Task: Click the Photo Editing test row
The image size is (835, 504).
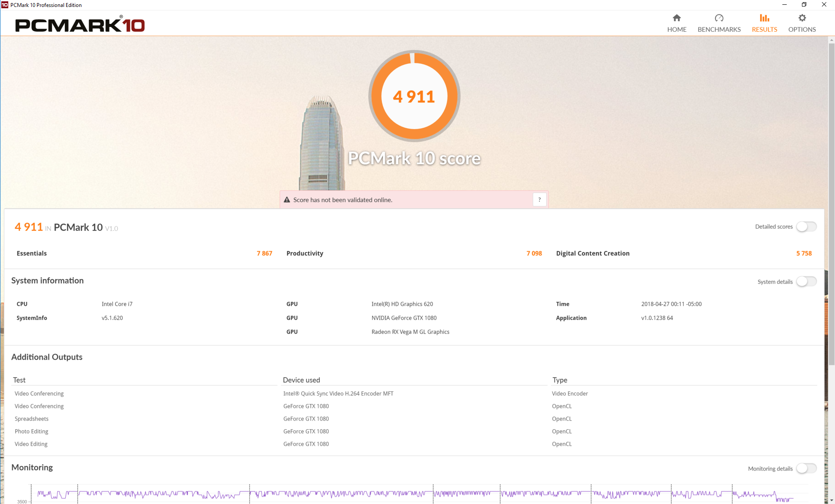Action: (x=31, y=431)
